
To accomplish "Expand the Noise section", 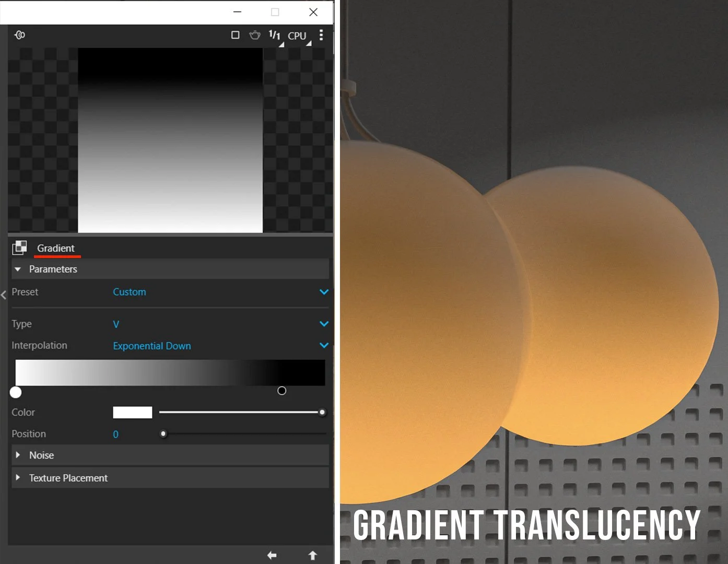I will (18, 455).
